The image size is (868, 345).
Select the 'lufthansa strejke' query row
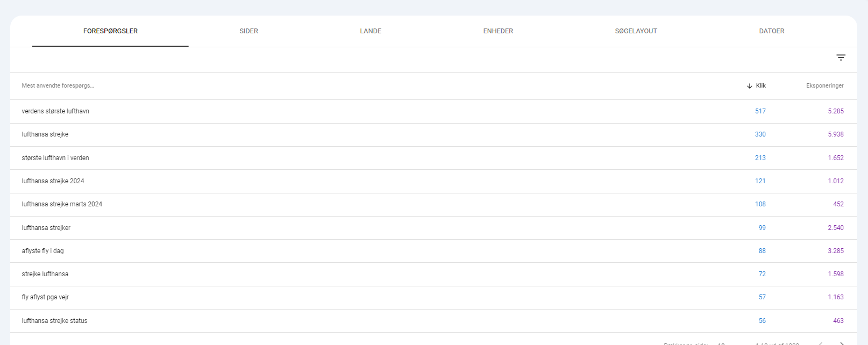[45, 134]
